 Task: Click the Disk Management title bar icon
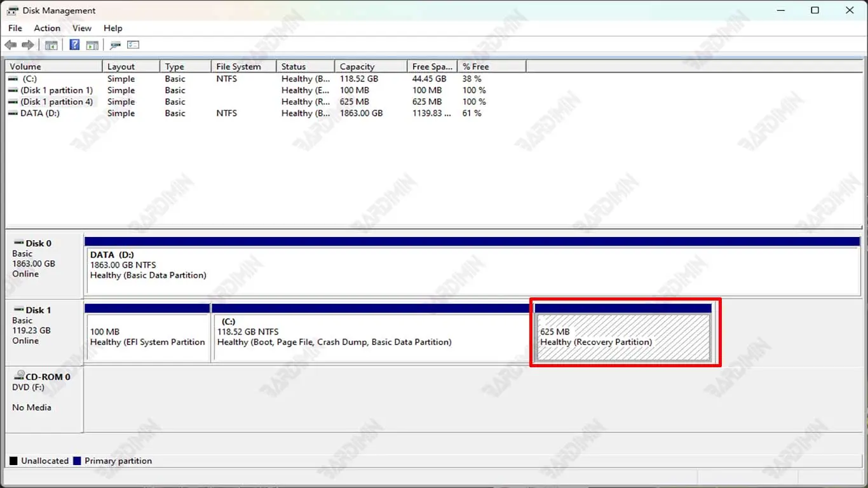(13, 11)
